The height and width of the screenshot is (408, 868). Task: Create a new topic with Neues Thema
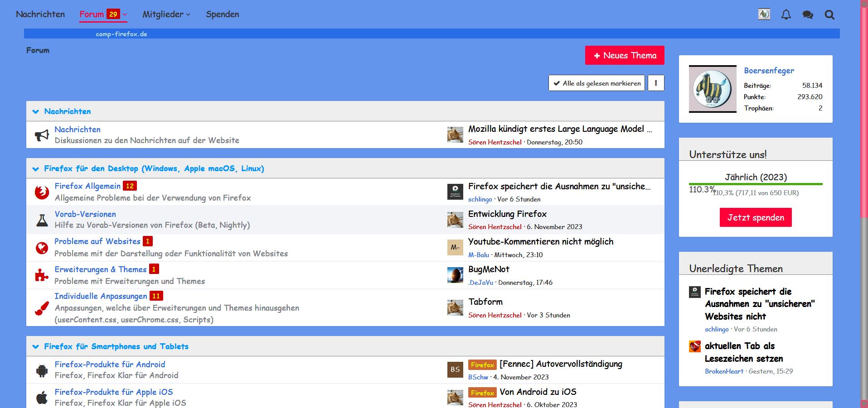pos(625,55)
